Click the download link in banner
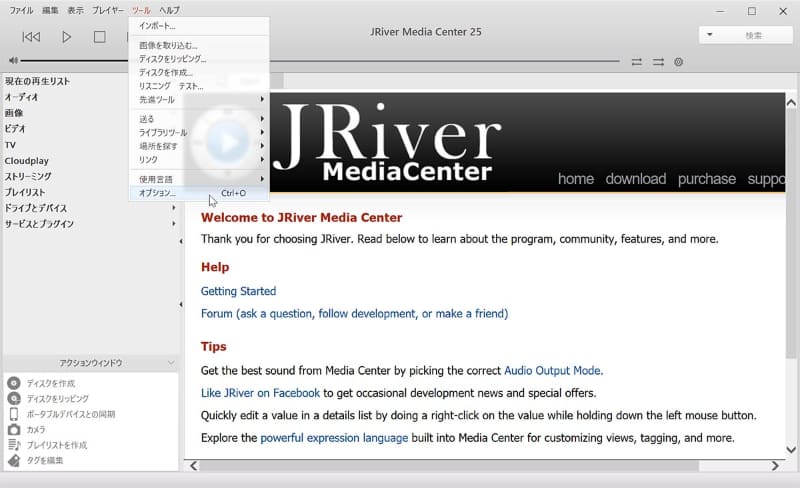The width and height of the screenshot is (800, 488). [636, 179]
